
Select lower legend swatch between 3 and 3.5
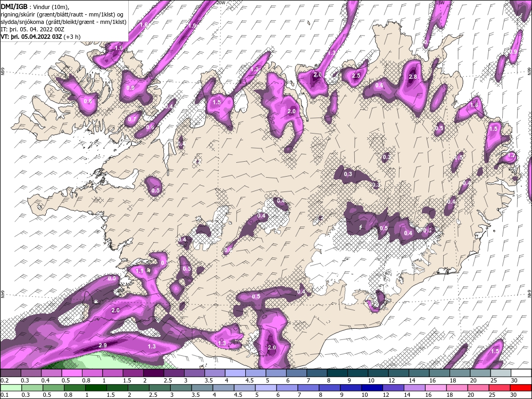click(180, 388)
